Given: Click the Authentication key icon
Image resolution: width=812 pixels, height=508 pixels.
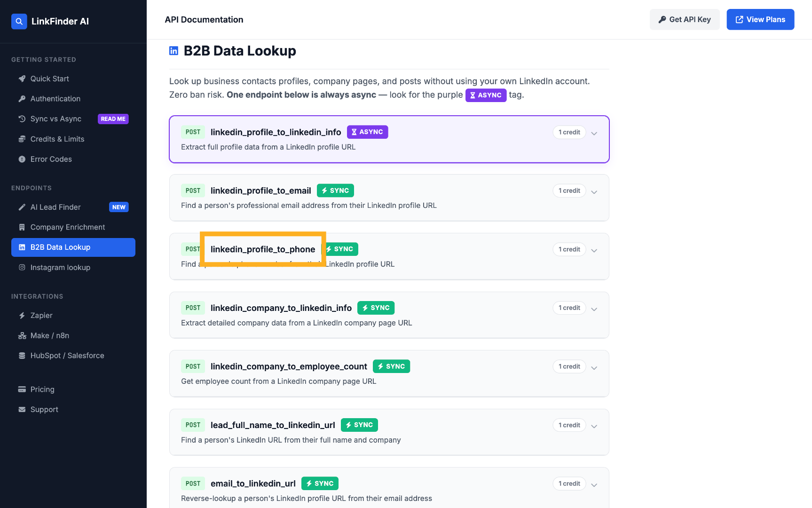Looking at the screenshot, I should [x=22, y=99].
